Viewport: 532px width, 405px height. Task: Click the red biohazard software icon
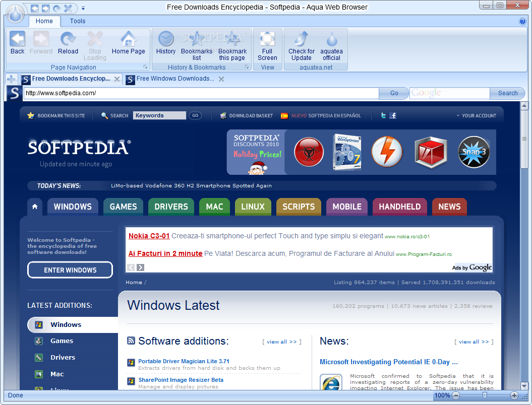tap(309, 152)
